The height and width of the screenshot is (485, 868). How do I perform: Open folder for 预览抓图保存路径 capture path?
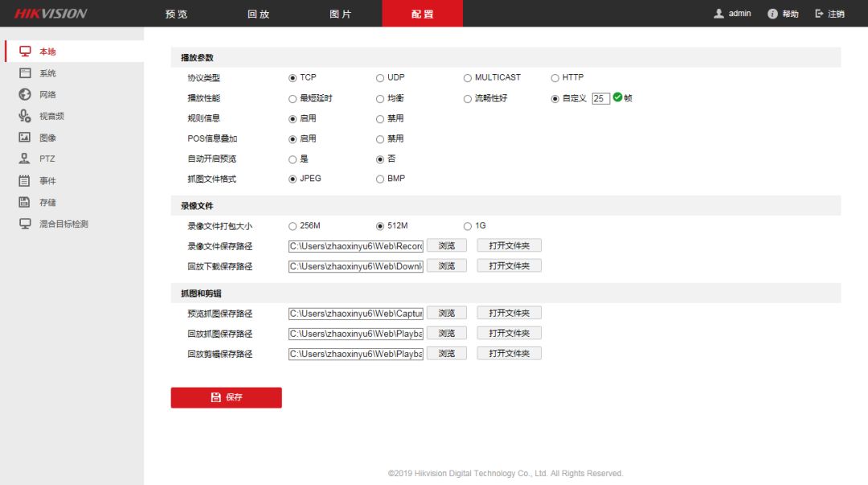[509, 313]
